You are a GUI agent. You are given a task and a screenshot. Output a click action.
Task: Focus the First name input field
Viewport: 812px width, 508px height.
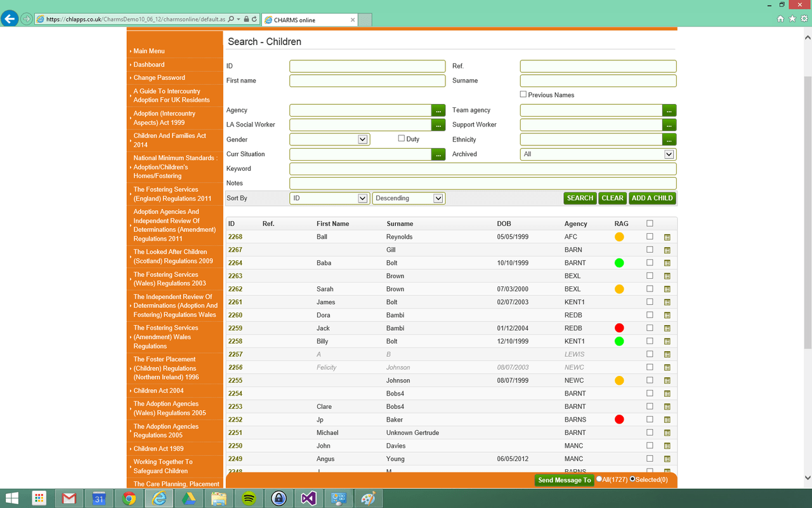pyautogui.click(x=367, y=81)
